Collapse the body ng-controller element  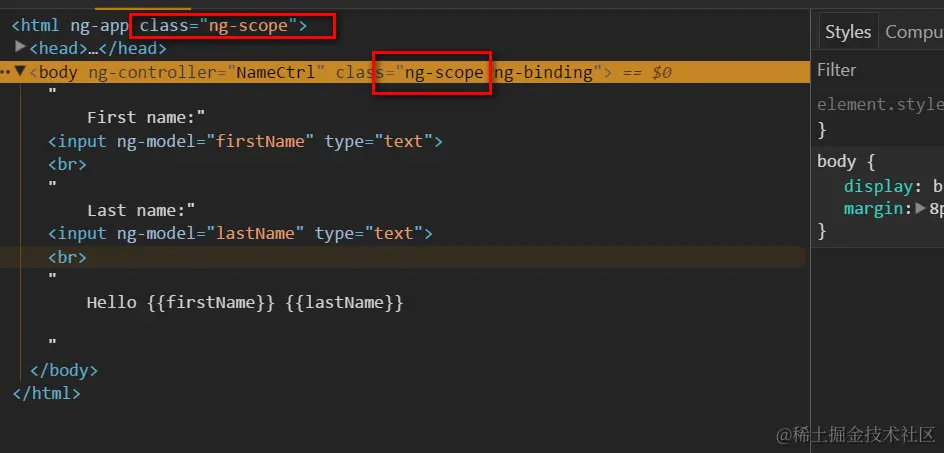pyautogui.click(x=20, y=72)
